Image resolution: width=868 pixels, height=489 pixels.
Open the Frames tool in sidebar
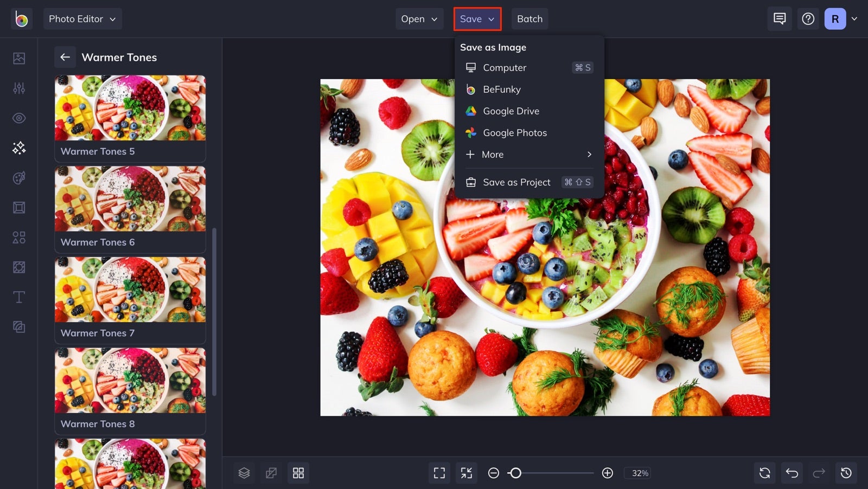(19, 208)
